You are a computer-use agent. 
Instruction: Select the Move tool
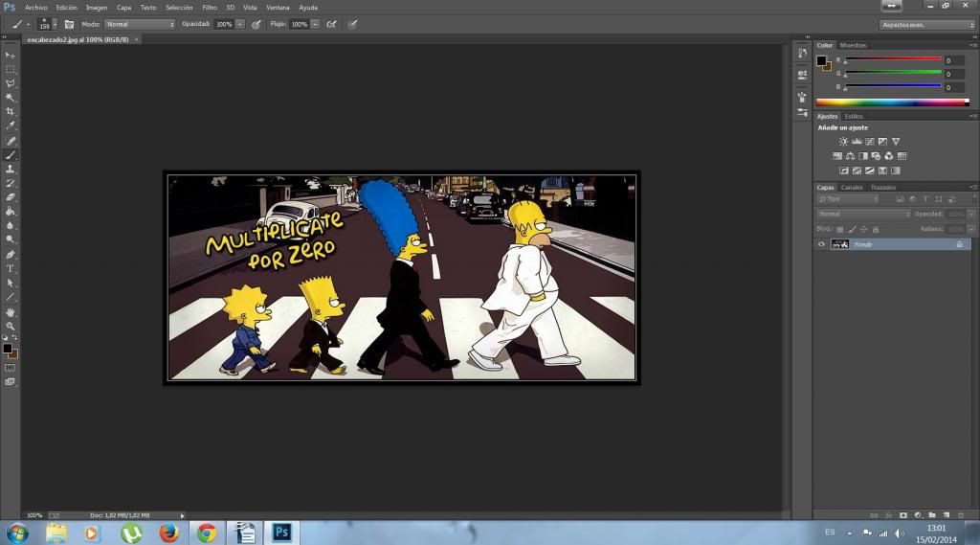pos(11,56)
